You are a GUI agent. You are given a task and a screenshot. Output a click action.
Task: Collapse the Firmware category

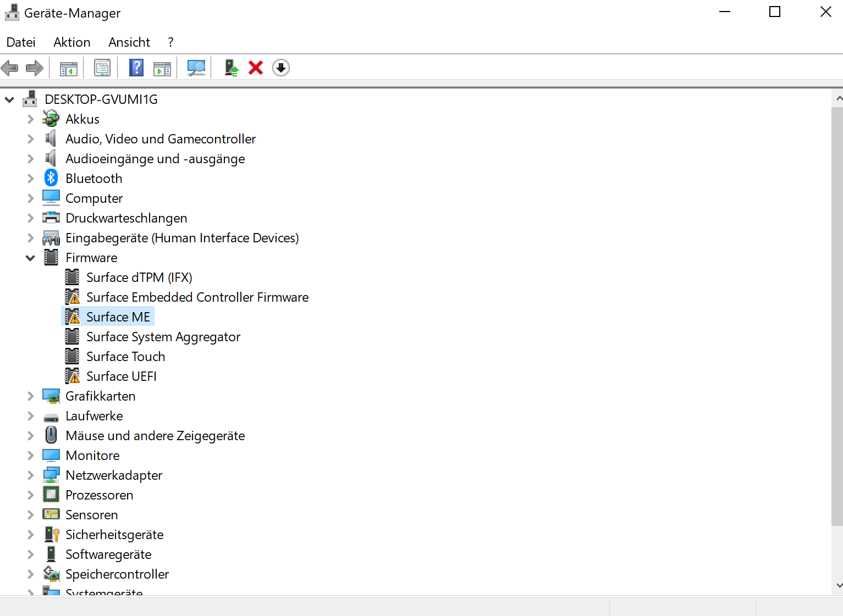tap(30, 258)
